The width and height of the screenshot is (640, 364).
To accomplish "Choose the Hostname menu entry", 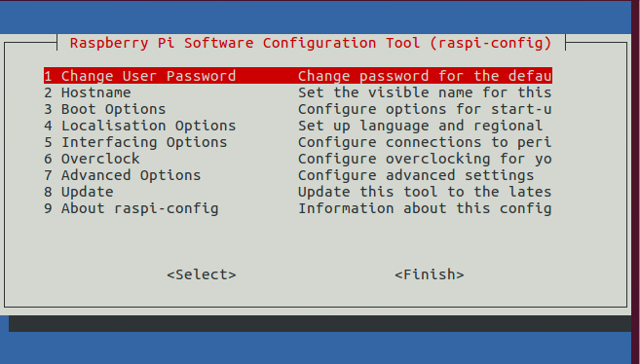I will [298, 92].
